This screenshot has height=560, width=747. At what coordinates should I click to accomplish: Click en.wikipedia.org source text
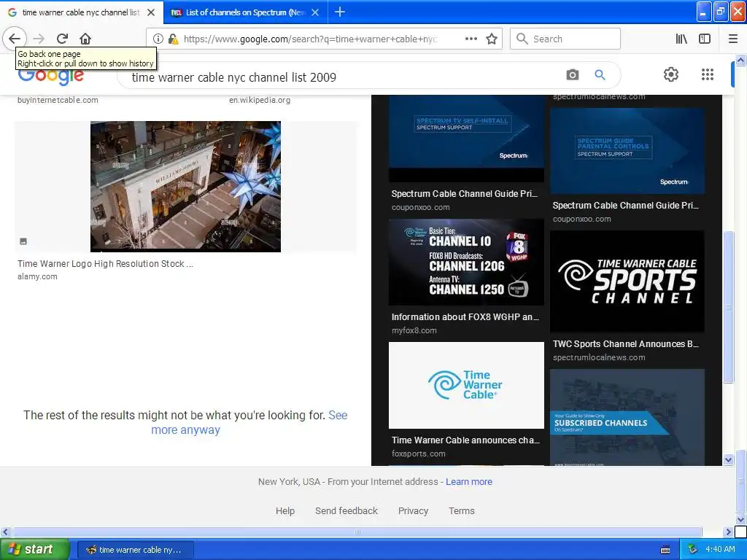click(x=260, y=100)
